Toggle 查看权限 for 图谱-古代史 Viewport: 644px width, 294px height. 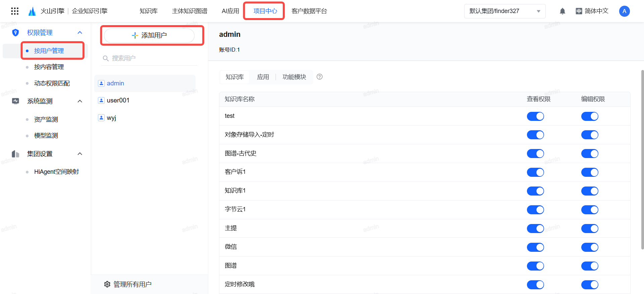click(535, 154)
